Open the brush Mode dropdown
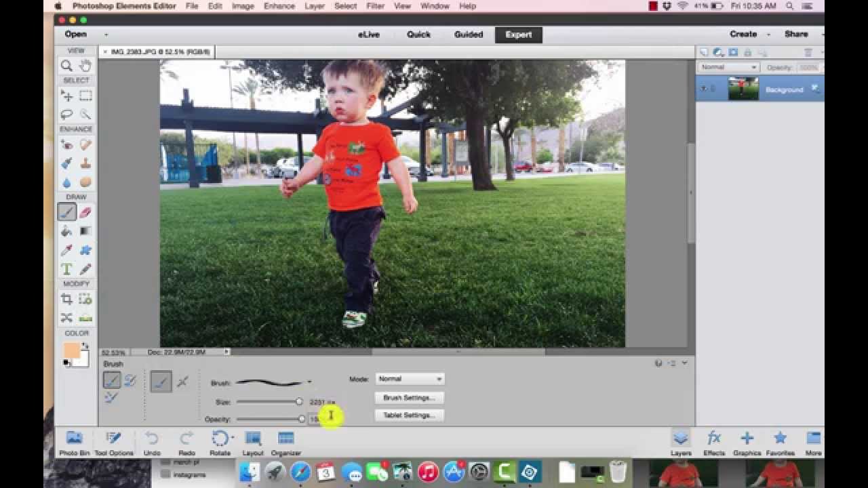 pos(410,379)
